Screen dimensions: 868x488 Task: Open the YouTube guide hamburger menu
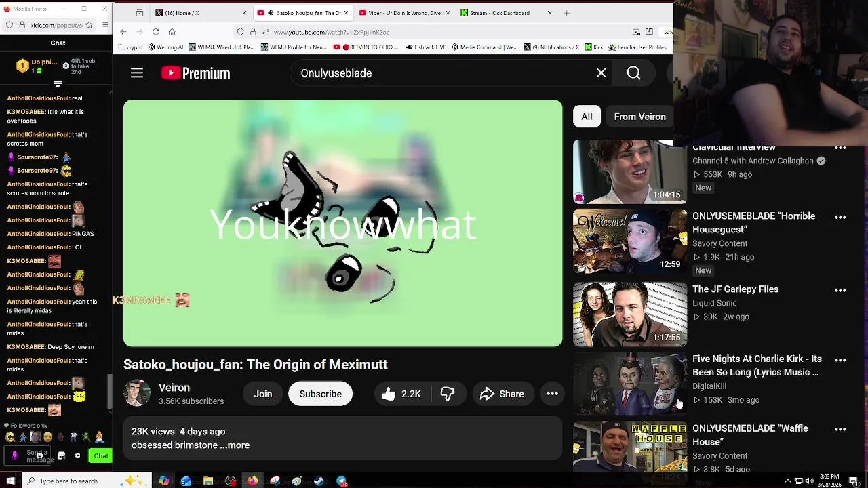pos(137,73)
